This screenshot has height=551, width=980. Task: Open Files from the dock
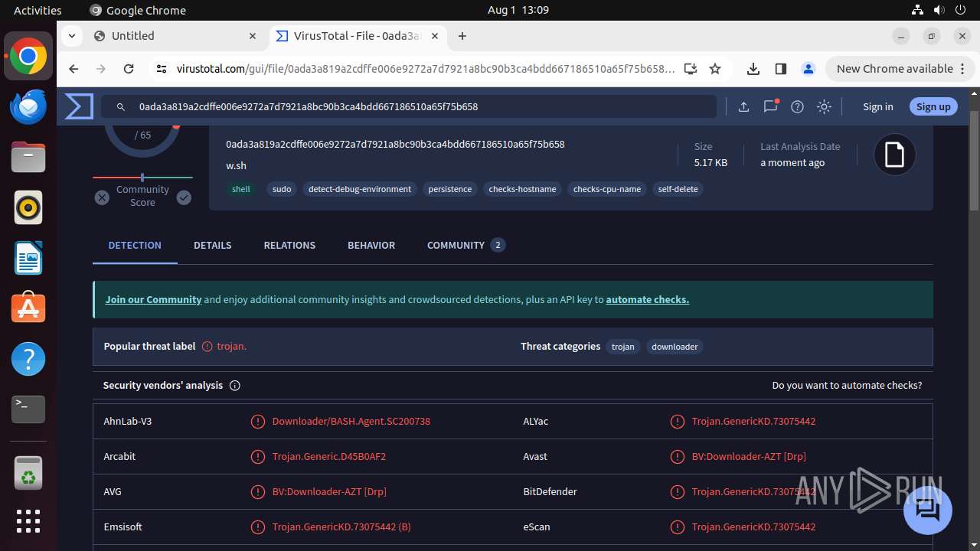click(x=28, y=157)
